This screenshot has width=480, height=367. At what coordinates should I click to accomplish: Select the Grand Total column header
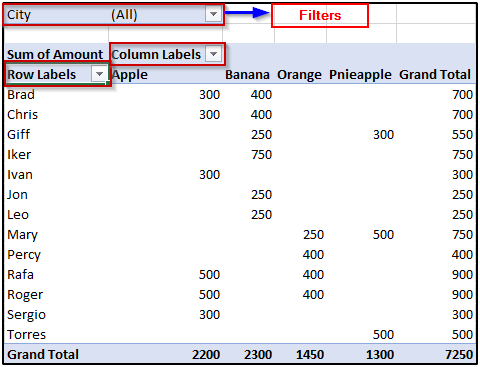435,75
